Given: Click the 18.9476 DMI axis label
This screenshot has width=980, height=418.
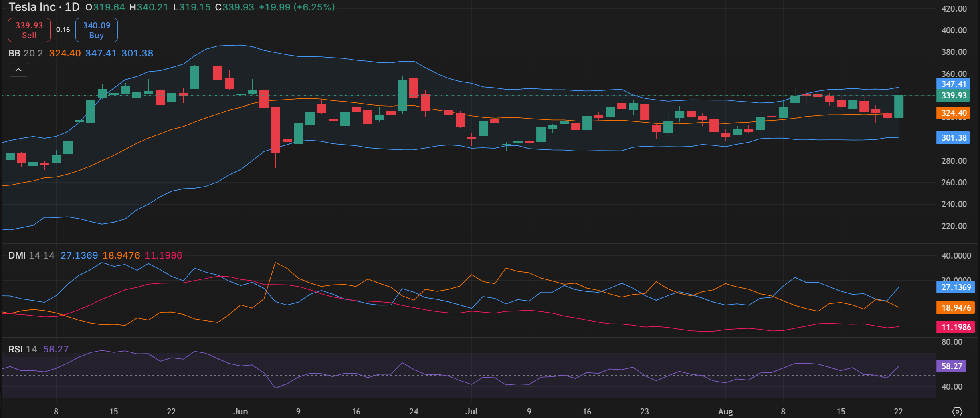Looking at the screenshot, I should click(956, 308).
